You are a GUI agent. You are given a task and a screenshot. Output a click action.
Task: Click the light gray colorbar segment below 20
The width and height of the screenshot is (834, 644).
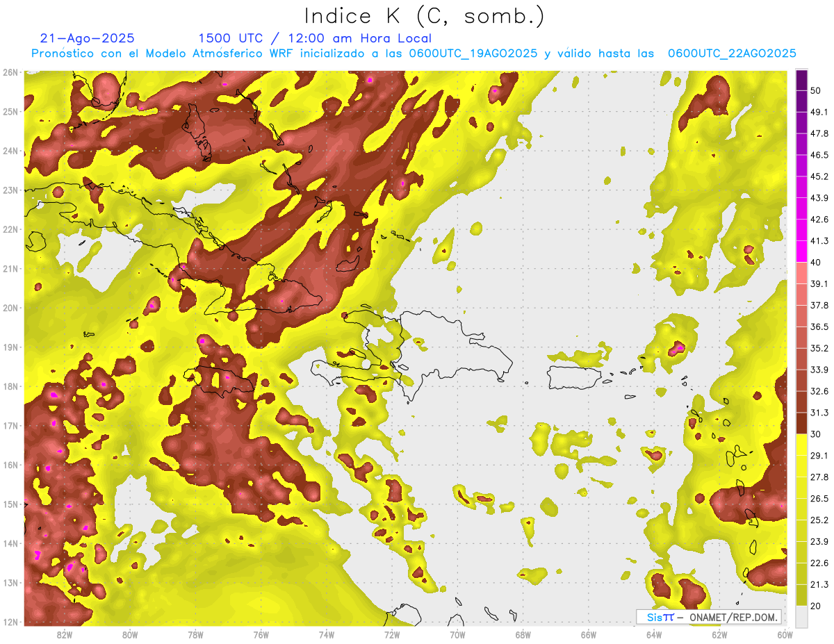click(801, 616)
